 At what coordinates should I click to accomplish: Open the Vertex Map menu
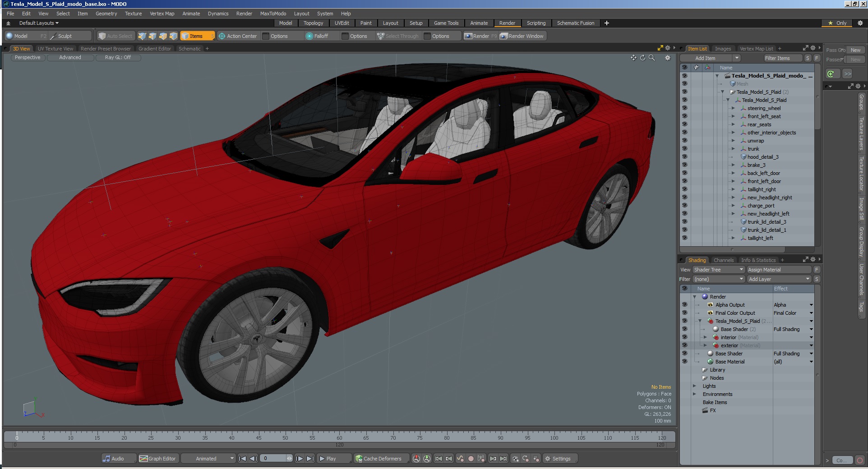coord(162,14)
